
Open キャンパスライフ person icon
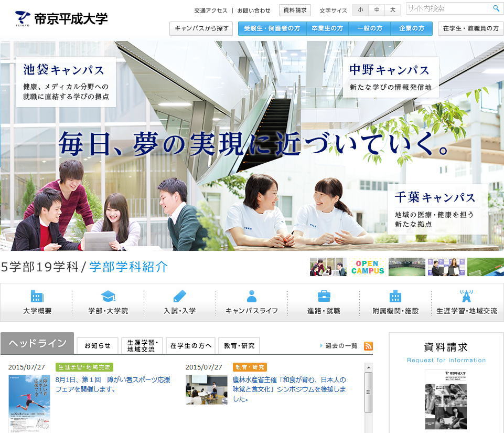pos(252,297)
